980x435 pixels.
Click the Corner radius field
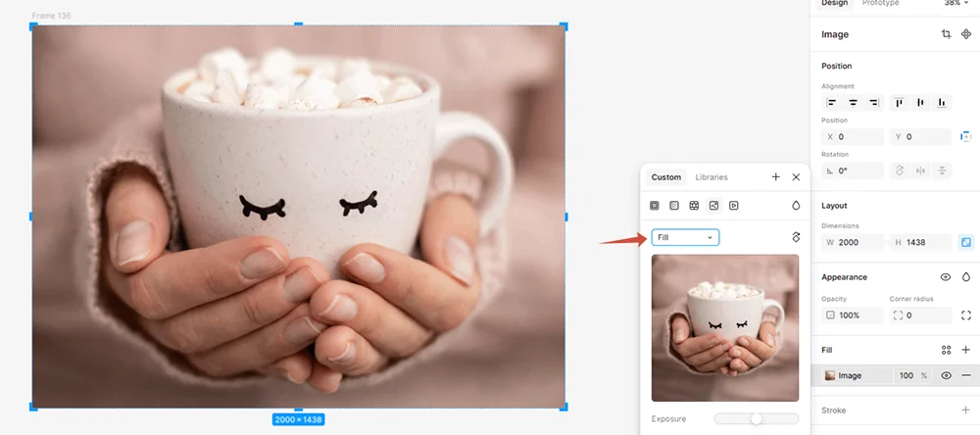coord(920,315)
